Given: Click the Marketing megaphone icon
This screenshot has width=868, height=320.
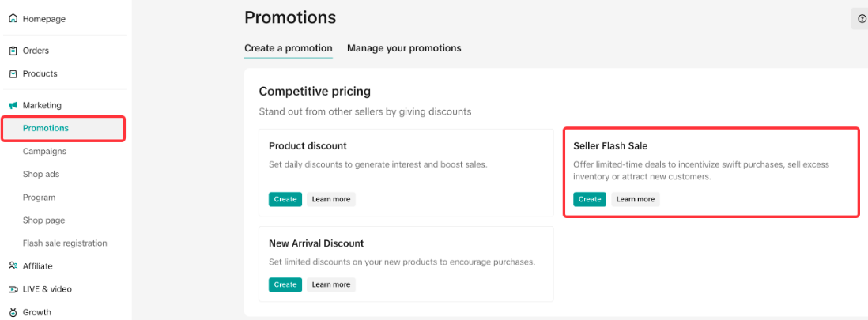Looking at the screenshot, I should click(13, 105).
